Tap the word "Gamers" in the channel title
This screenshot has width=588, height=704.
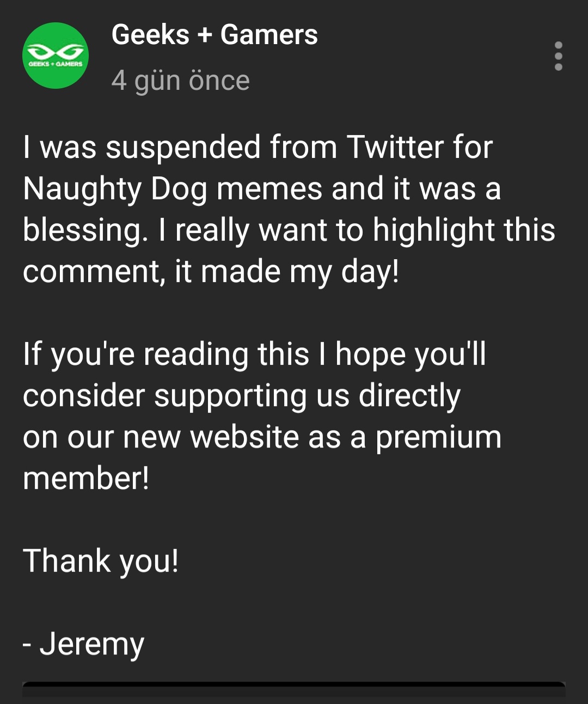(269, 35)
